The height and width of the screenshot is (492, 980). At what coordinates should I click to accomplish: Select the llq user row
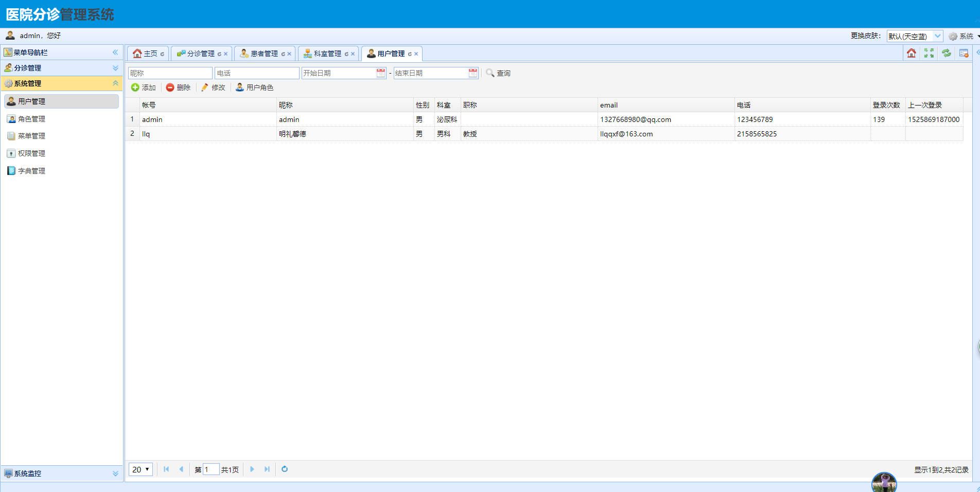point(545,134)
